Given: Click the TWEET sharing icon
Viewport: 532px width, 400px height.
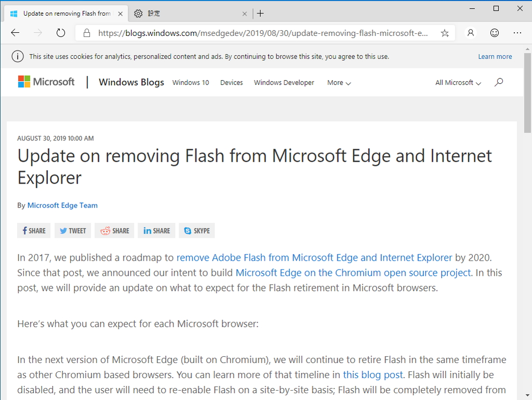Looking at the screenshot, I should pyautogui.click(x=72, y=230).
